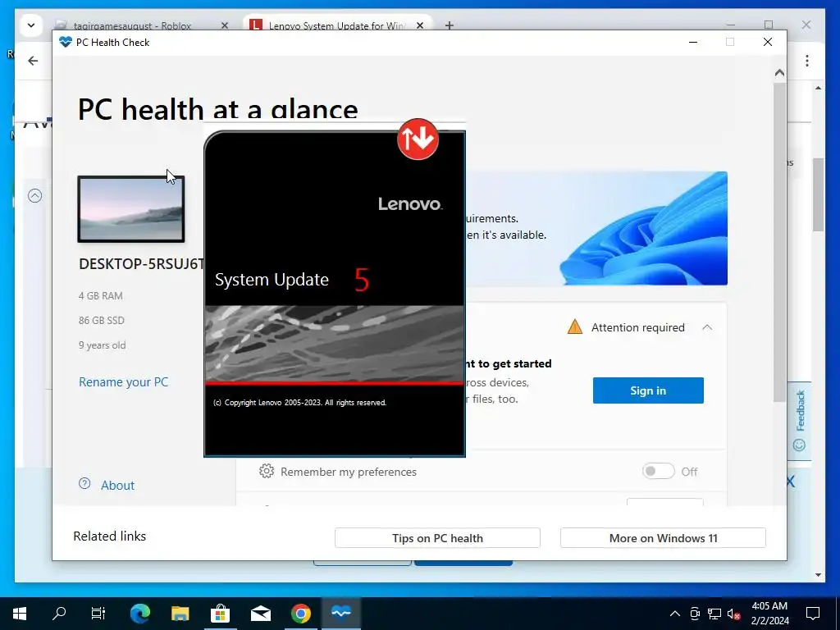
Task: Open the Rename your PC link
Action: pyautogui.click(x=123, y=382)
